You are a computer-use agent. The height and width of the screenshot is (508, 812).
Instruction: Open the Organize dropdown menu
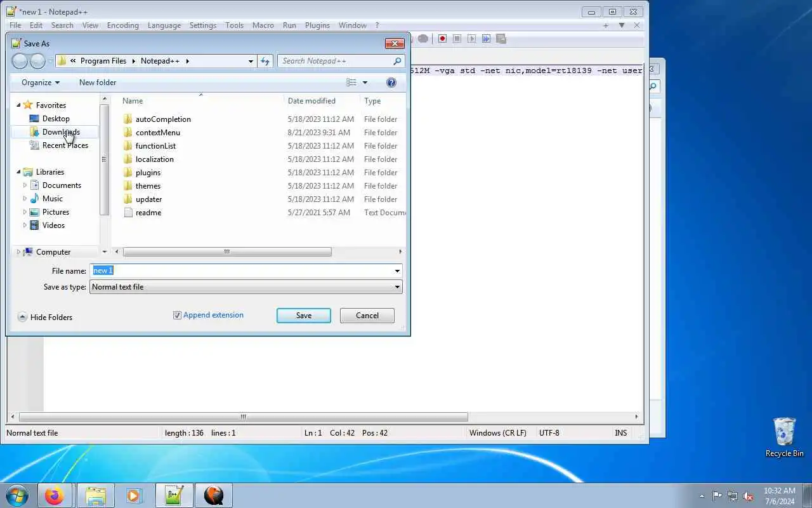coord(41,83)
